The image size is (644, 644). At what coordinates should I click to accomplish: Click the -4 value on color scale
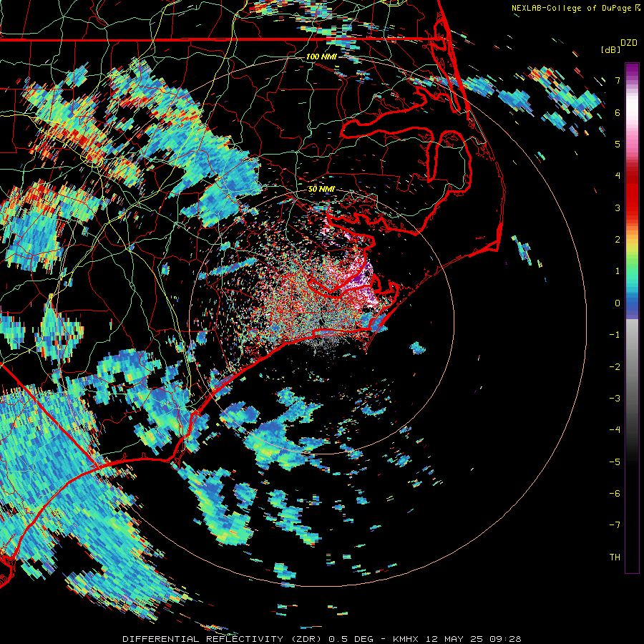[x=615, y=429]
